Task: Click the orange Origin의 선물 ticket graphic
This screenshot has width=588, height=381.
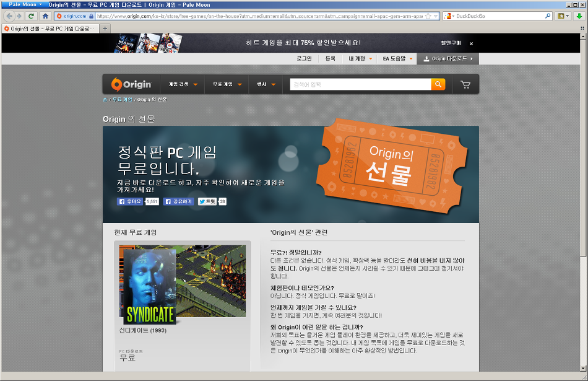Action: click(392, 166)
